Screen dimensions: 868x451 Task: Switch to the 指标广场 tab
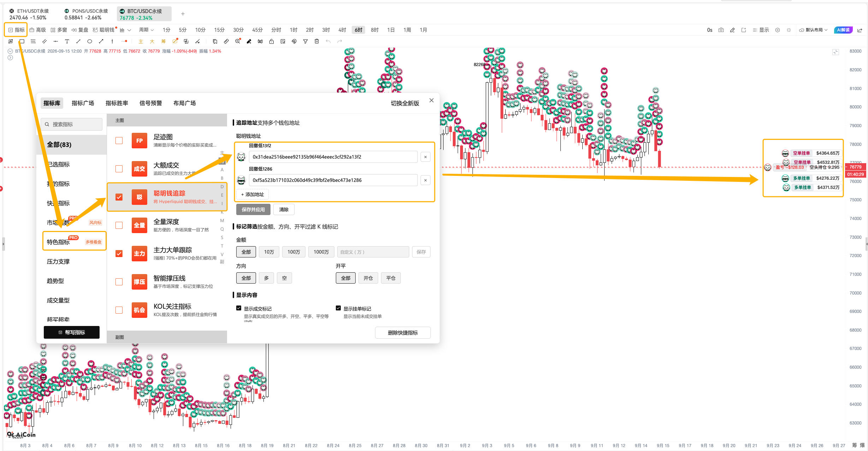[x=83, y=103]
